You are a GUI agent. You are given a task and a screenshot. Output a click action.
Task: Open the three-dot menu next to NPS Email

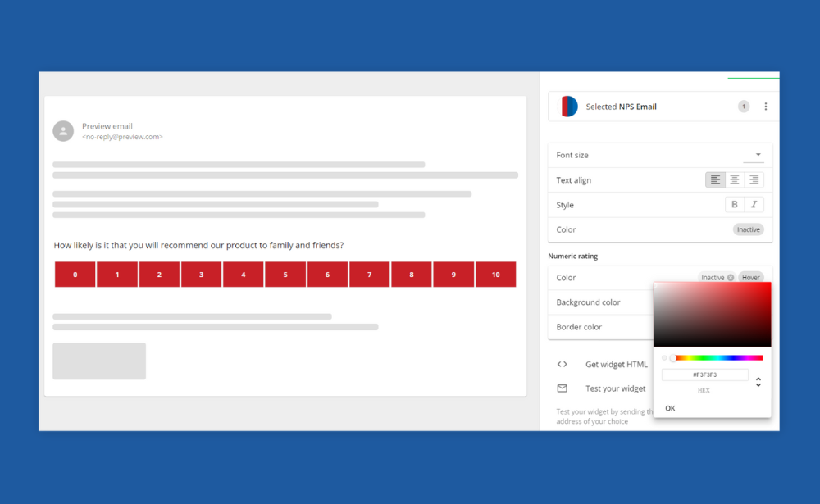click(766, 106)
